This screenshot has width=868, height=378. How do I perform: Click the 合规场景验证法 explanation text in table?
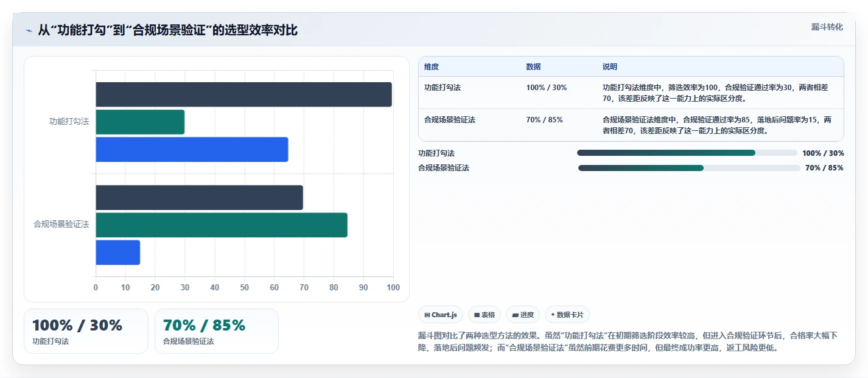click(x=717, y=125)
